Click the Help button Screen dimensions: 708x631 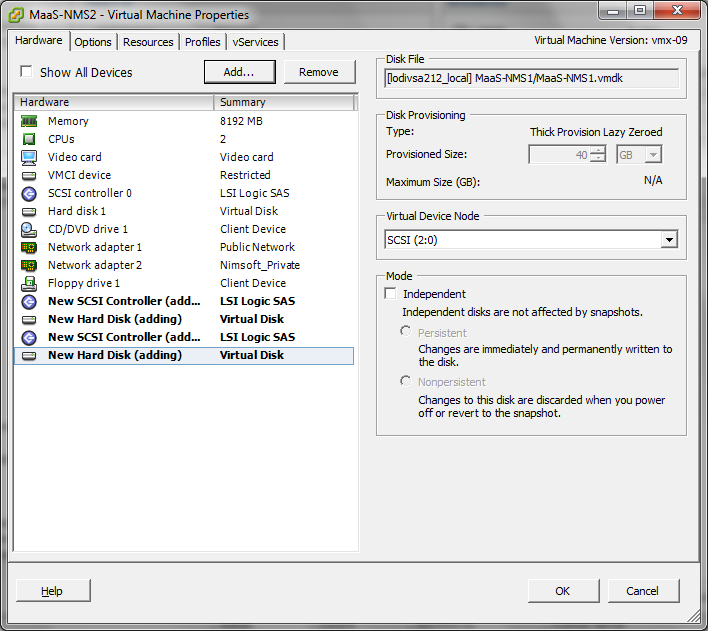53,591
